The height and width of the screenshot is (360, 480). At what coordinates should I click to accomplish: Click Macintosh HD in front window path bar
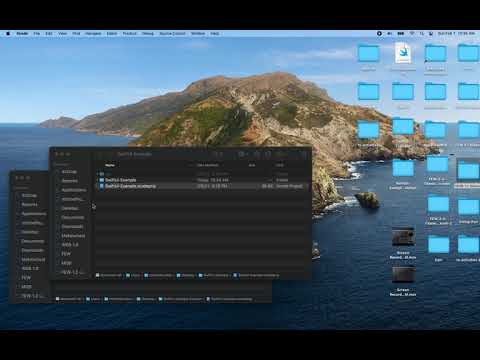[x=109, y=275]
